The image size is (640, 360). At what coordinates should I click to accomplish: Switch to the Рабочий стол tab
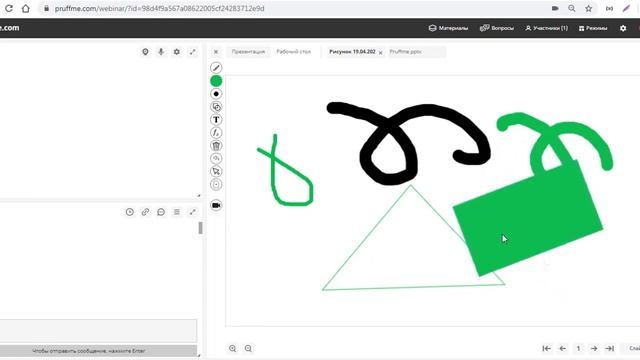(x=293, y=52)
